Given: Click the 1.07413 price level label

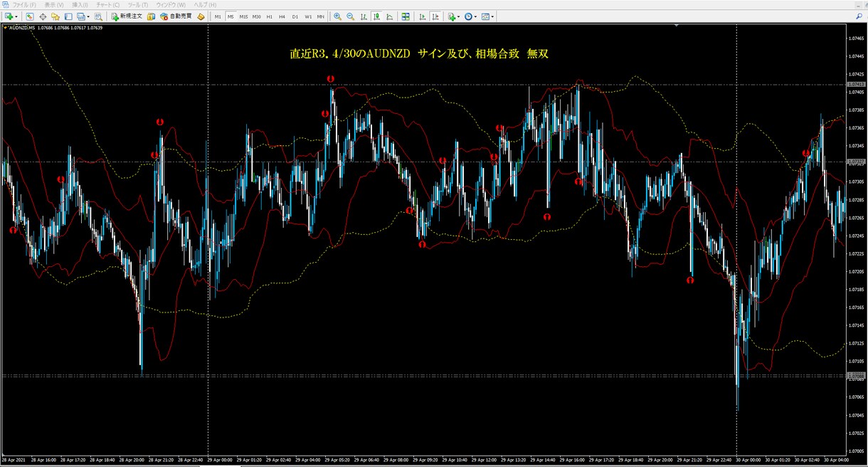Looking at the screenshot, I should point(856,84).
